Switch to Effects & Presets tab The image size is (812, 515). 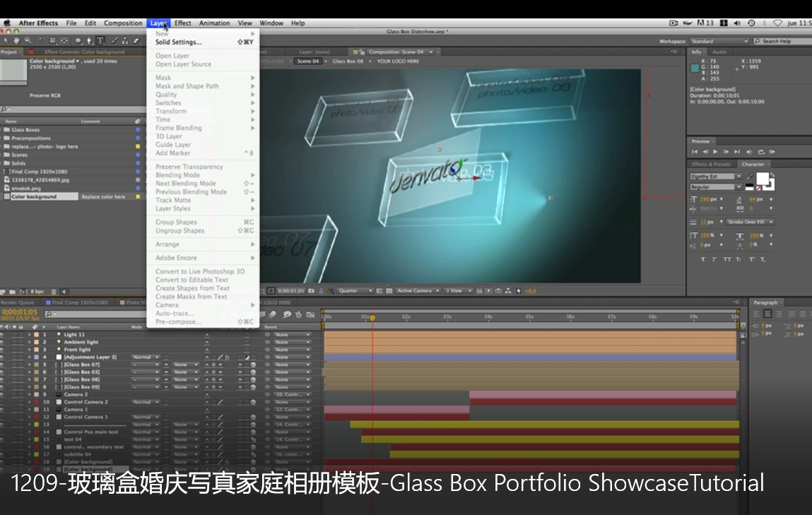click(711, 164)
